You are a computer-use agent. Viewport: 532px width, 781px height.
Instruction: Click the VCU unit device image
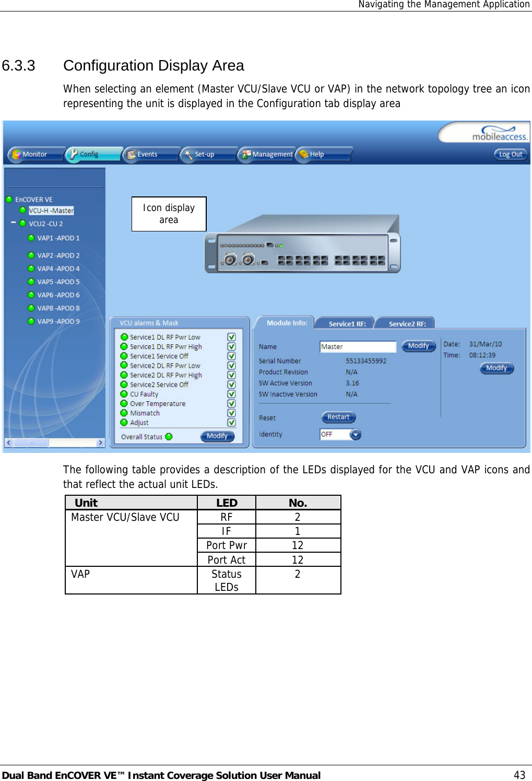pos(303,244)
